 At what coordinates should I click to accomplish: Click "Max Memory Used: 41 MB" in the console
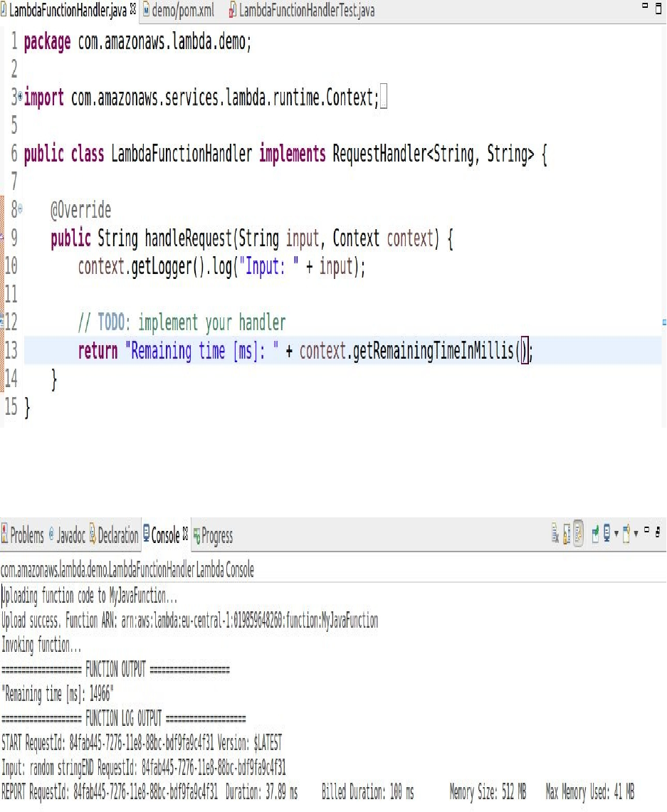pyautogui.click(x=590, y=791)
